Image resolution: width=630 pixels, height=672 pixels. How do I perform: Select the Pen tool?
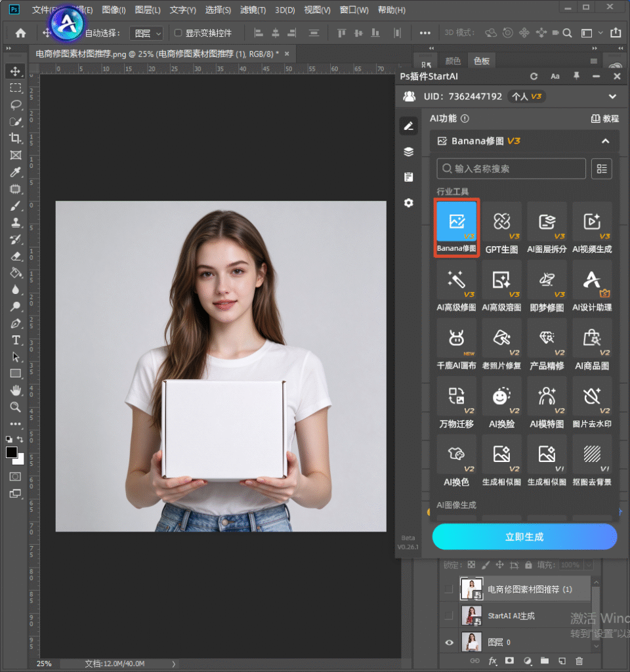pyautogui.click(x=16, y=324)
